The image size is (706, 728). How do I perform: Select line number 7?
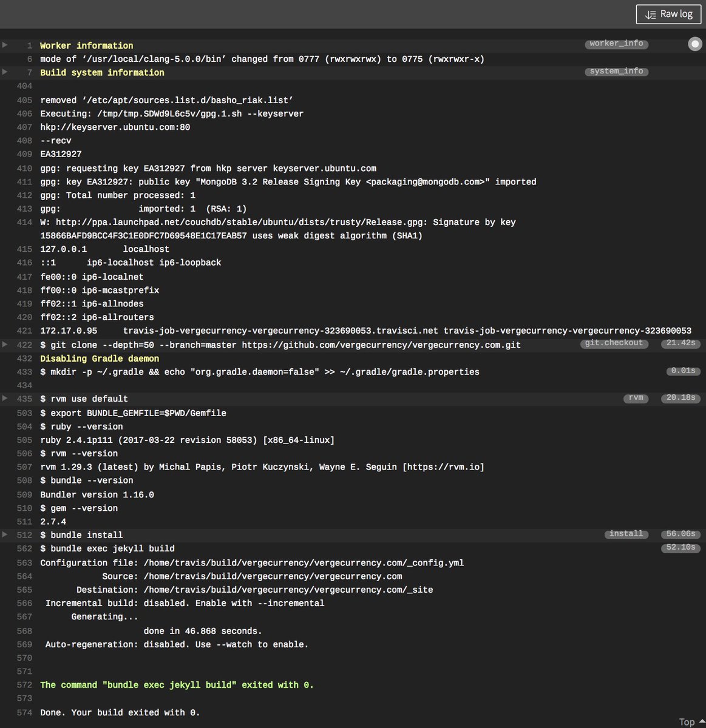click(x=29, y=72)
